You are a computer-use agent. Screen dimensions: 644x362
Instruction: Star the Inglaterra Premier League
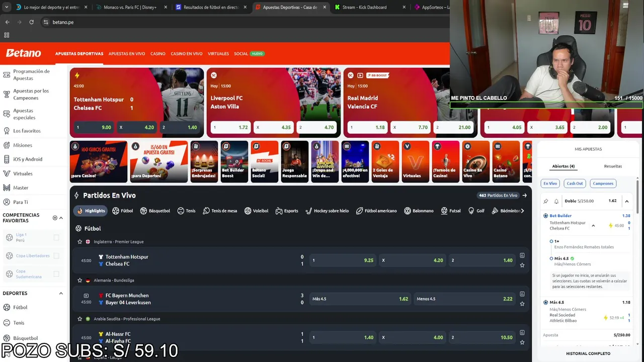[79, 242]
